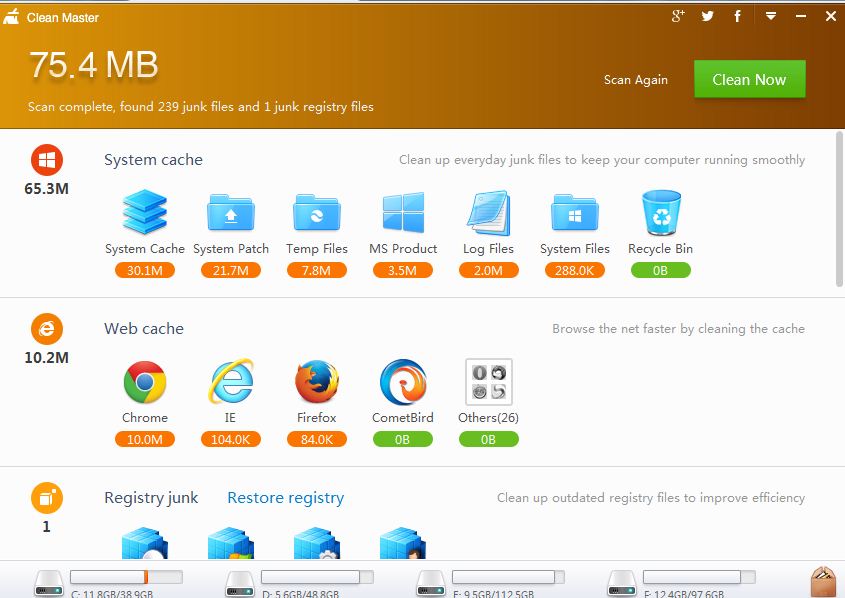This screenshot has width=845, height=598.
Task: Click the System cache heading
Action: tap(154, 160)
